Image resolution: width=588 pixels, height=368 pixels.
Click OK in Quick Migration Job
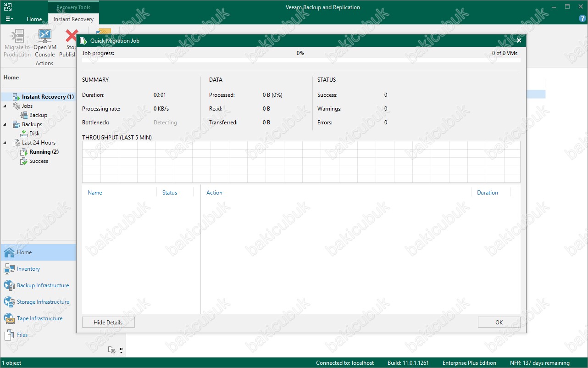point(499,323)
